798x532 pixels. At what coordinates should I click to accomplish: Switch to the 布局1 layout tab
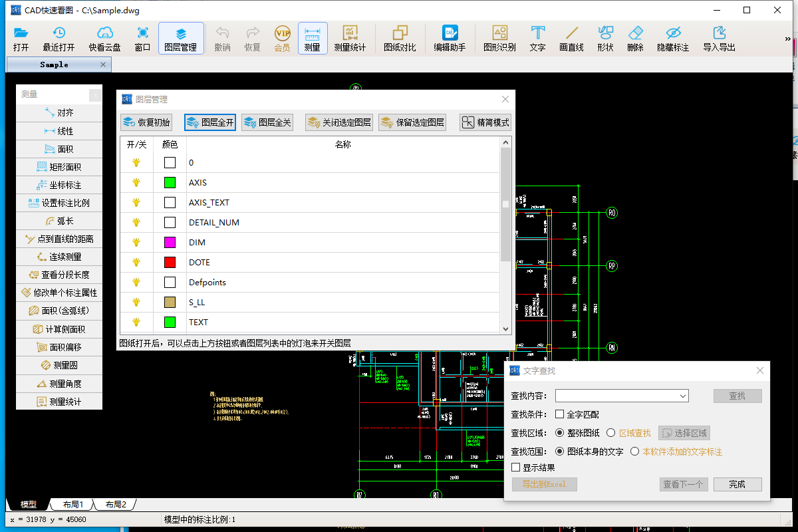coord(73,505)
